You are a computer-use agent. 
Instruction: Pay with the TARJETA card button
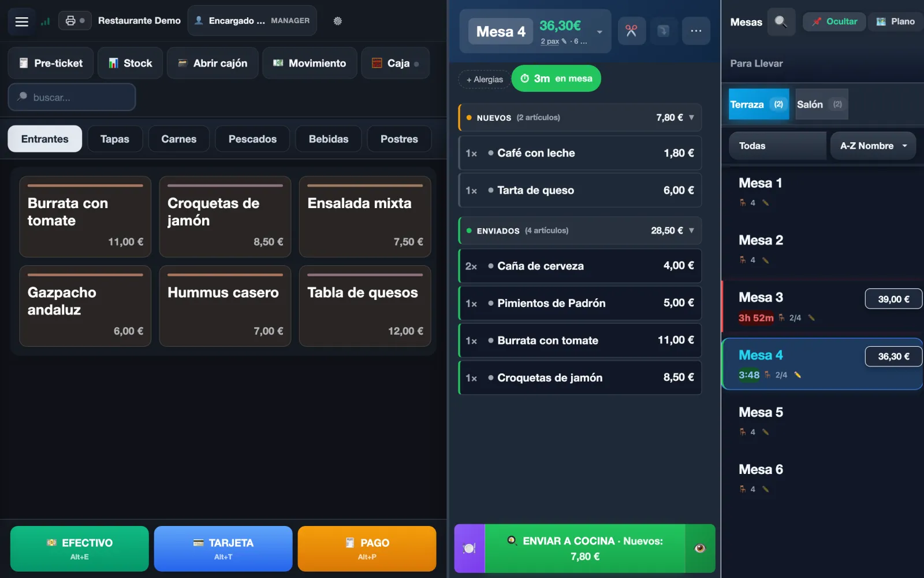click(x=223, y=549)
